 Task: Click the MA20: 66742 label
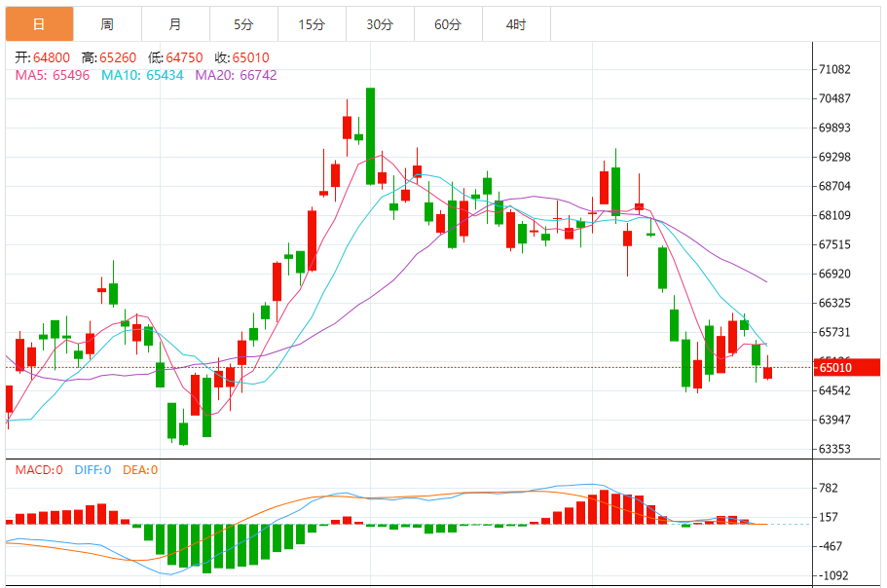click(236, 75)
